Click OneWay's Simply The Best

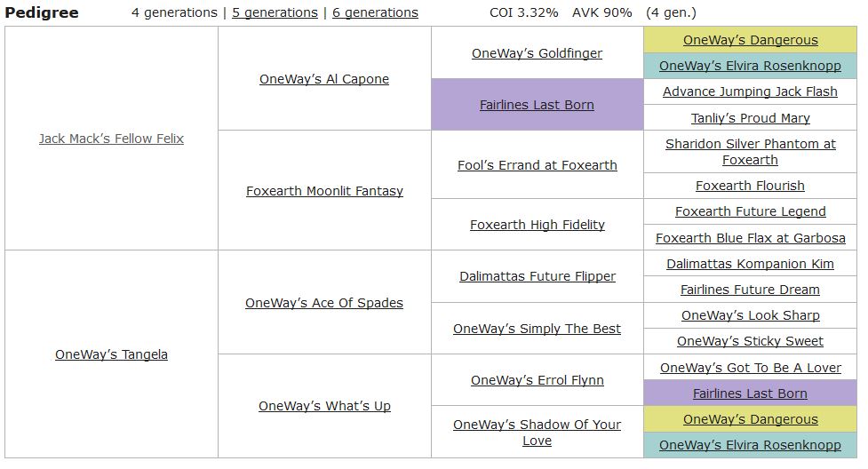[x=537, y=329]
